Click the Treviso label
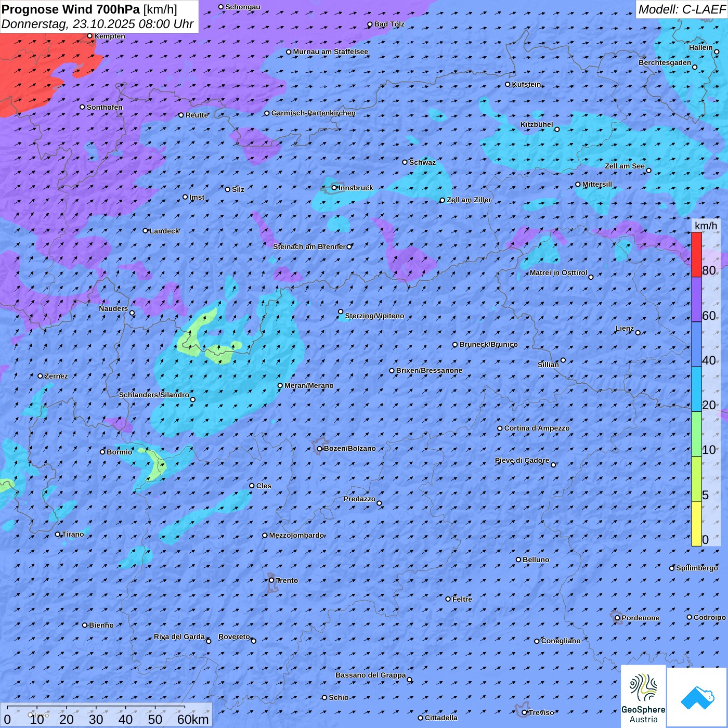728x728 pixels. tap(541, 712)
